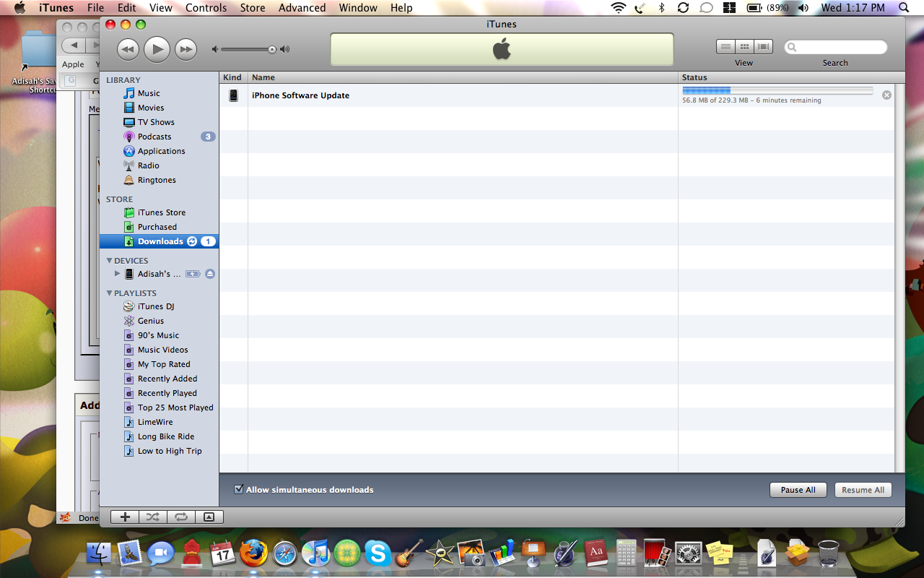Select the iPhone Software Update row name
924x578 pixels.
click(x=300, y=95)
